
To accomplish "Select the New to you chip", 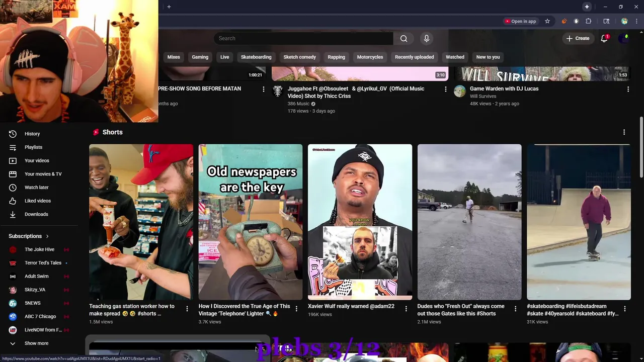I will click(x=488, y=57).
